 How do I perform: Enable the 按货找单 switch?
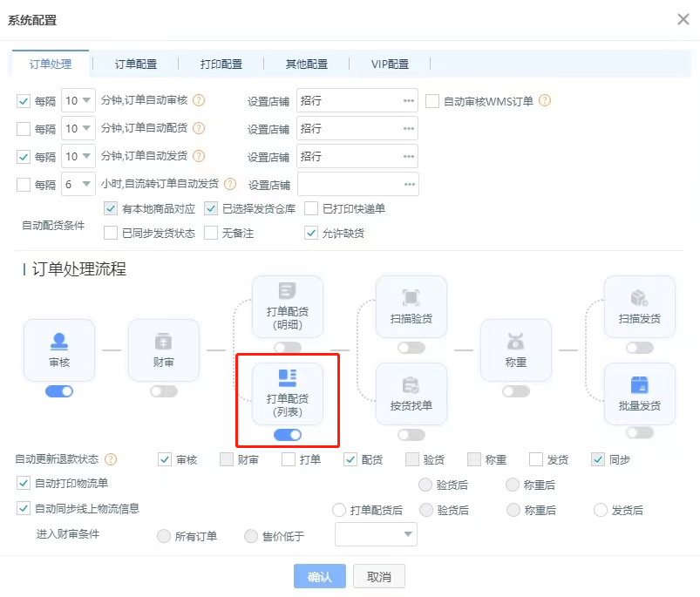411,435
